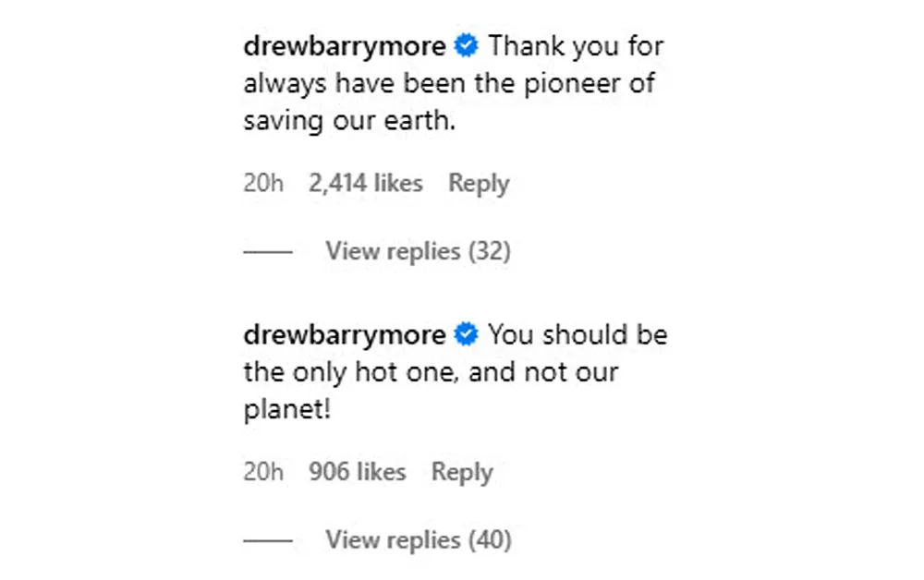This screenshot has height=580, width=924.
Task: Select the comment text mentioning our planet
Action: coord(430,372)
